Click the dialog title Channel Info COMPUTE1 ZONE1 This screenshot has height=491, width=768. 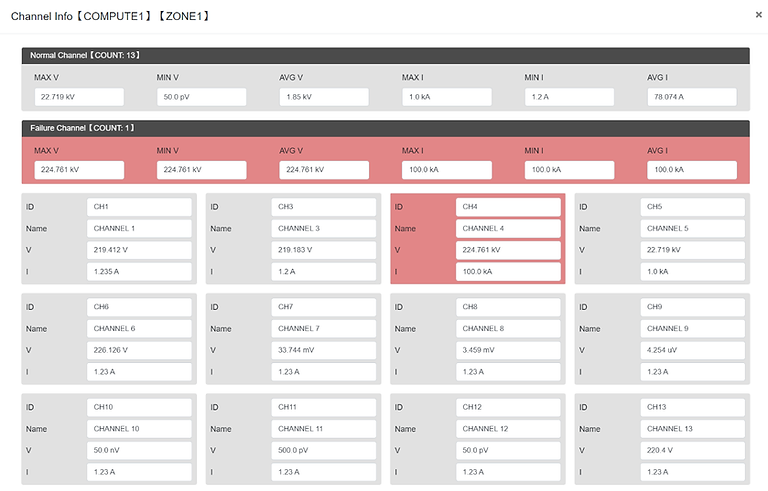click(x=110, y=16)
